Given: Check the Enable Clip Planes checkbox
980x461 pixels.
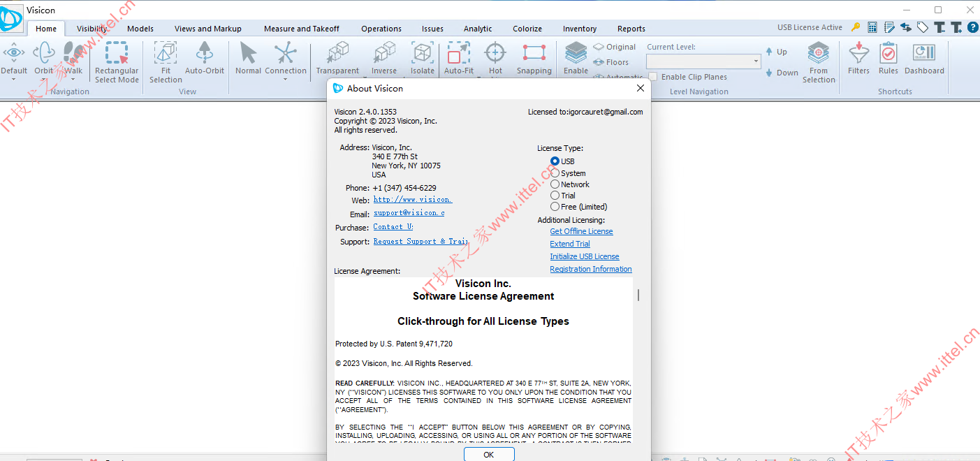Looking at the screenshot, I should [652, 77].
